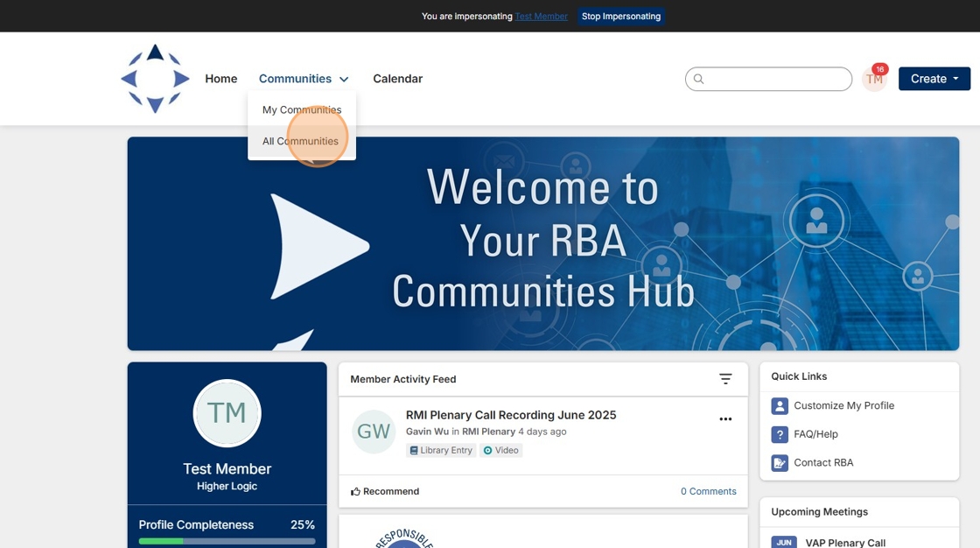
Task: Open the Contact RBA quick link
Action: click(x=823, y=463)
